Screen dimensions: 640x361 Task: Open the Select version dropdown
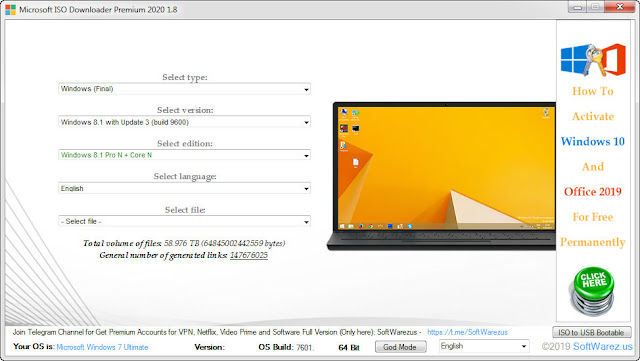coord(184,122)
